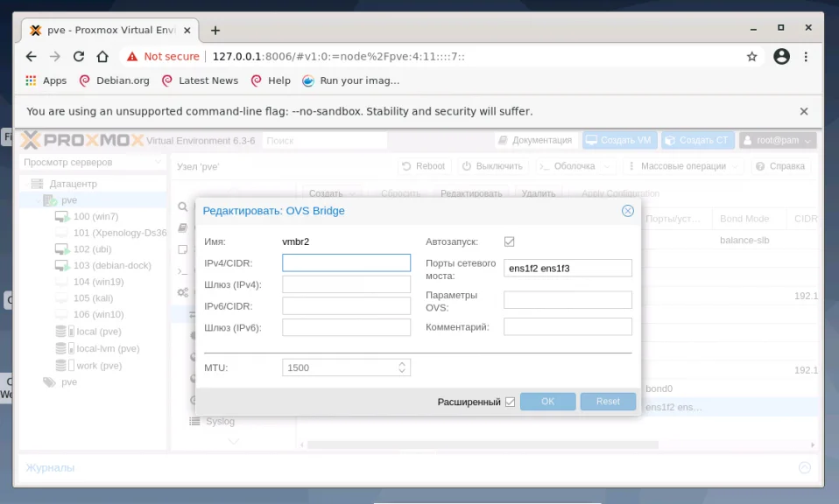Open the root@pam user dropdown
This screenshot has height=504, width=839.
pos(778,140)
